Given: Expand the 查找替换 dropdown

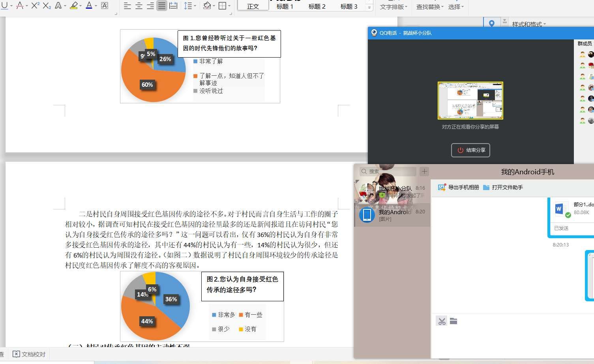Looking at the screenshot, I should coord(430,7).
